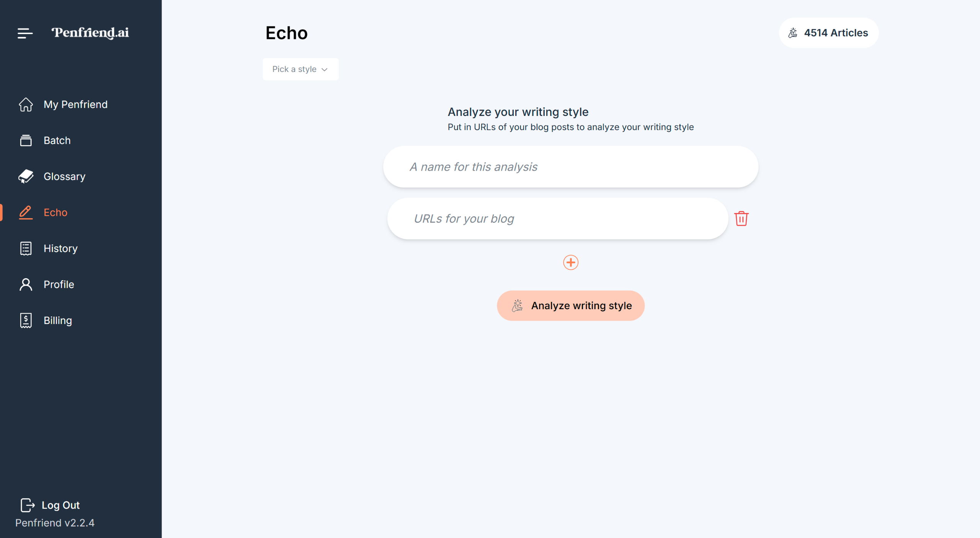This screenshot has height=538, width=980.
Task: Go to the Glossary page
Action: coord(64,176)
